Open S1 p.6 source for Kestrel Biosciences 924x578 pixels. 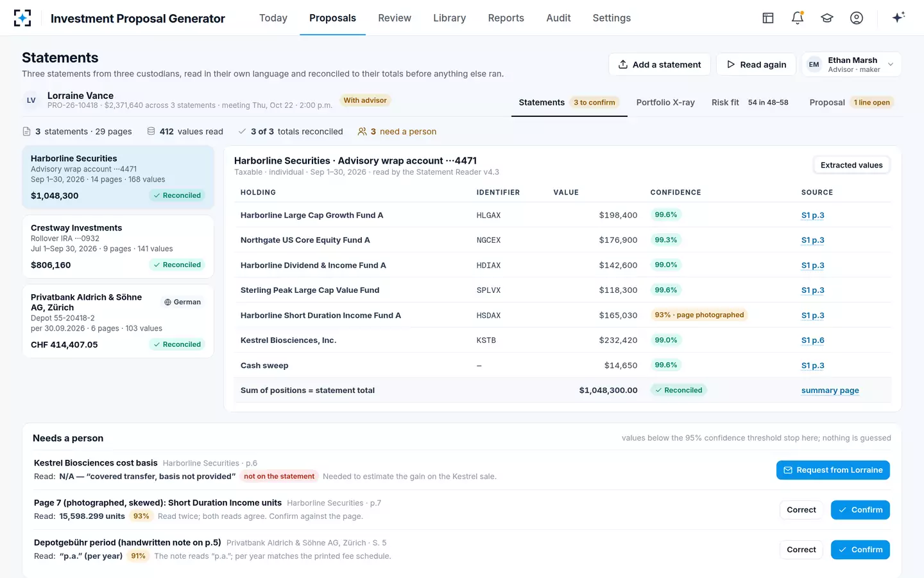point(812,340)
